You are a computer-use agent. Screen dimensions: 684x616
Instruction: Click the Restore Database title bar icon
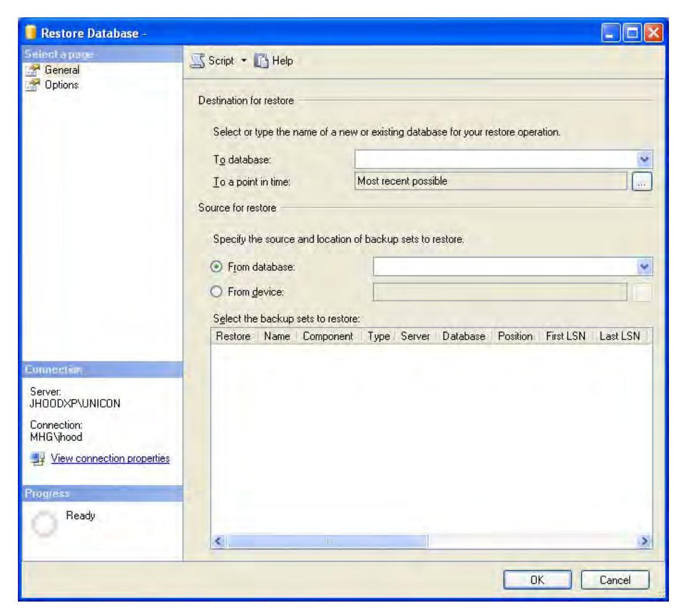pyautogui.click(x=31, y=33)
